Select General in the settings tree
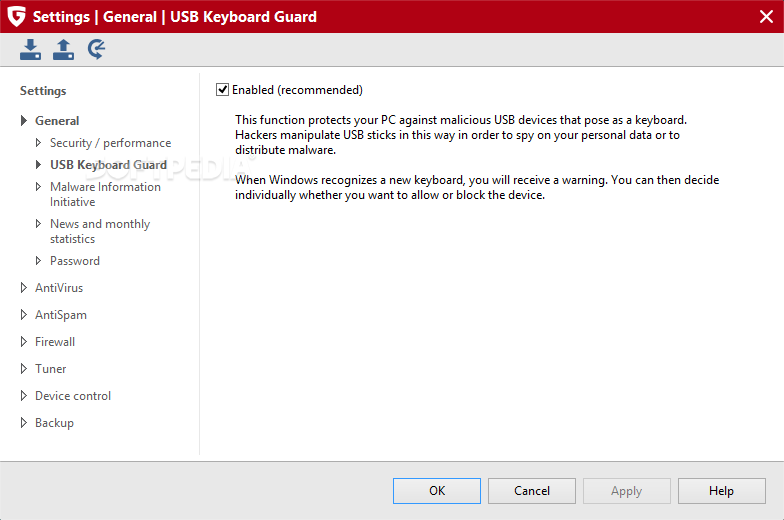Viewport: 784px width, 520px height. 57,120
